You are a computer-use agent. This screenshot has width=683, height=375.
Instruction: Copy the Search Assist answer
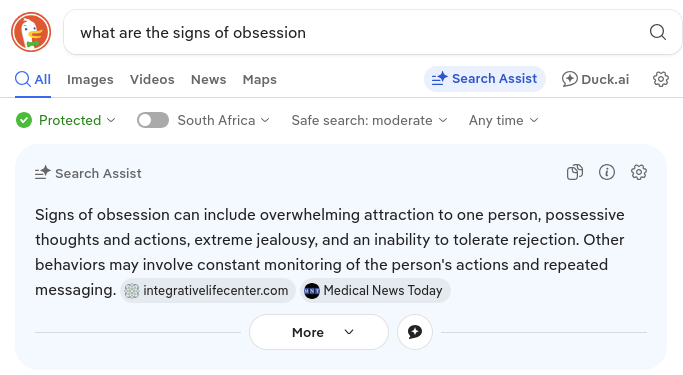(575, 172)
